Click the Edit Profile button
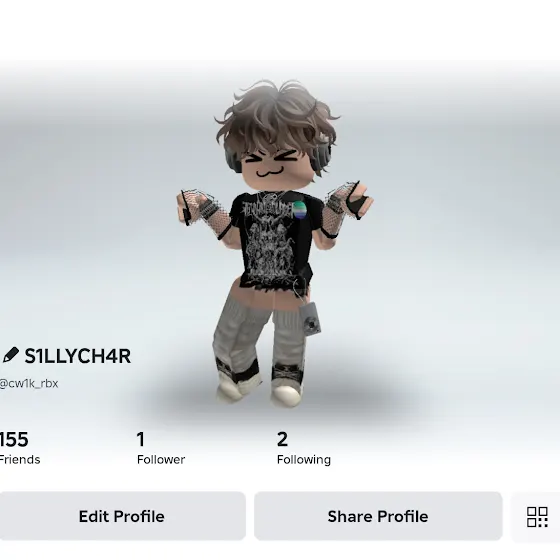The width and height of the screenshot is (560, 560). pyautogui.click(x=122, y=516)
